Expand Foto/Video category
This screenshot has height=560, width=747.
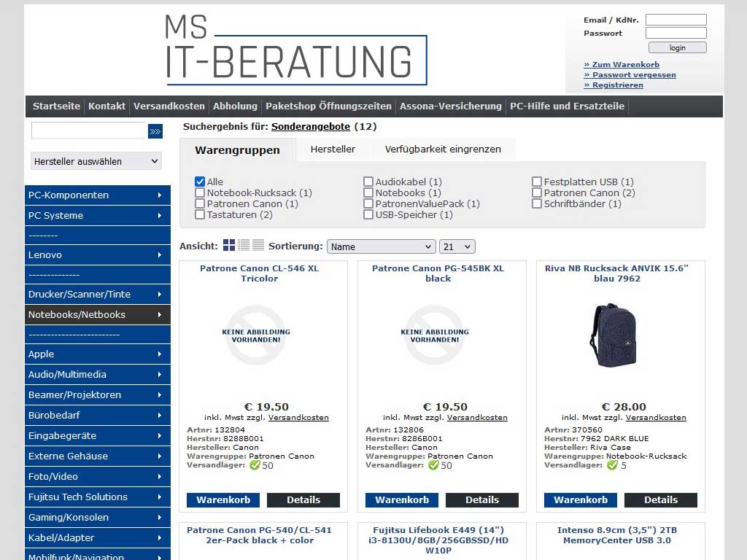tap(98, 477)
